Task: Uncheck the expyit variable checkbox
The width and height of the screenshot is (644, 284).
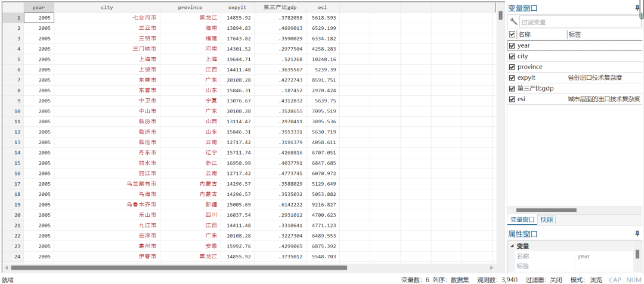Action: coord(512,77)
